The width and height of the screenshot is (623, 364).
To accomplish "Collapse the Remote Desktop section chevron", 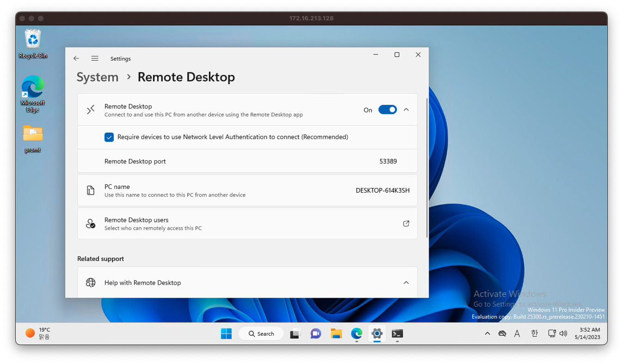I will [x=406, y=109].
